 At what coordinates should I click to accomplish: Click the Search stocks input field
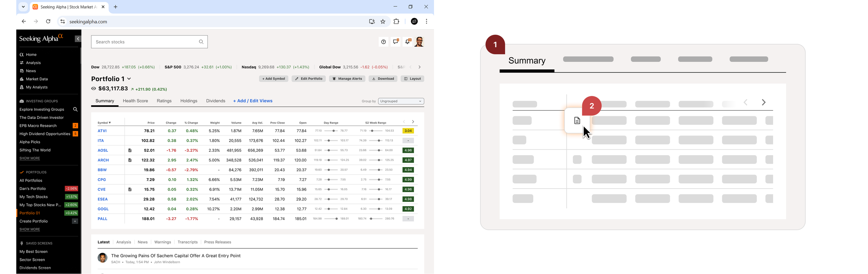click(149, 42)
